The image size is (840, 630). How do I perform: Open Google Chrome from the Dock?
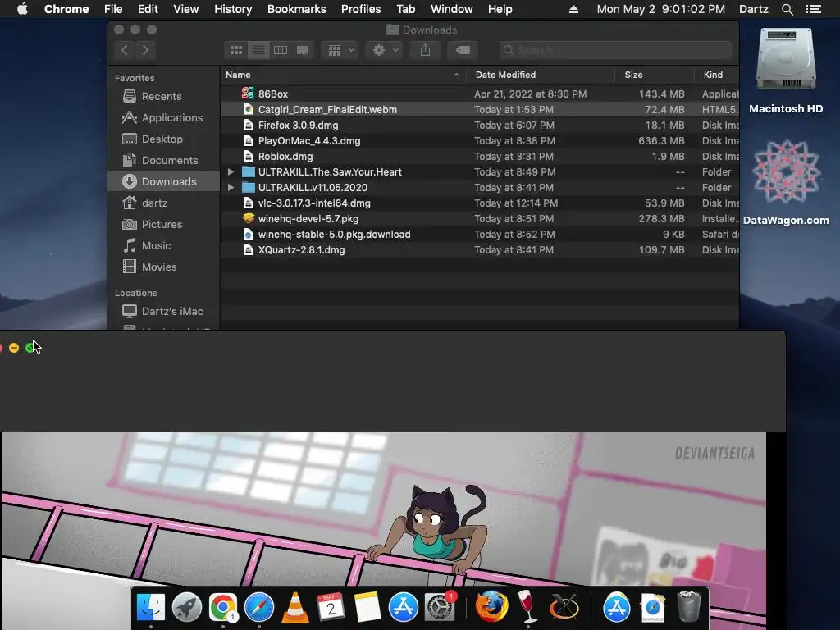click(x=223, y=607)
